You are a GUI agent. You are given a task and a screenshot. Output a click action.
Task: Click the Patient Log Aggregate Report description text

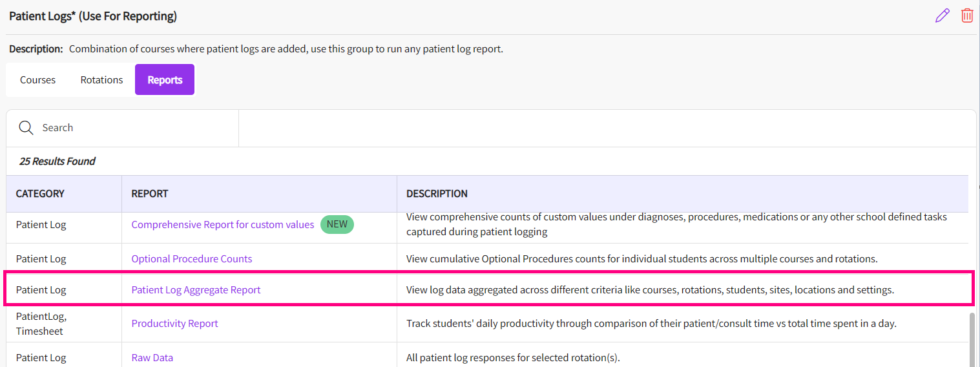point(650,290)
